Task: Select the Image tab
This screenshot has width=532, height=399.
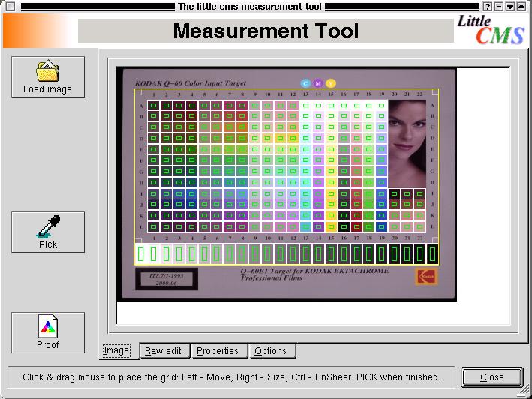Action: 116,350
